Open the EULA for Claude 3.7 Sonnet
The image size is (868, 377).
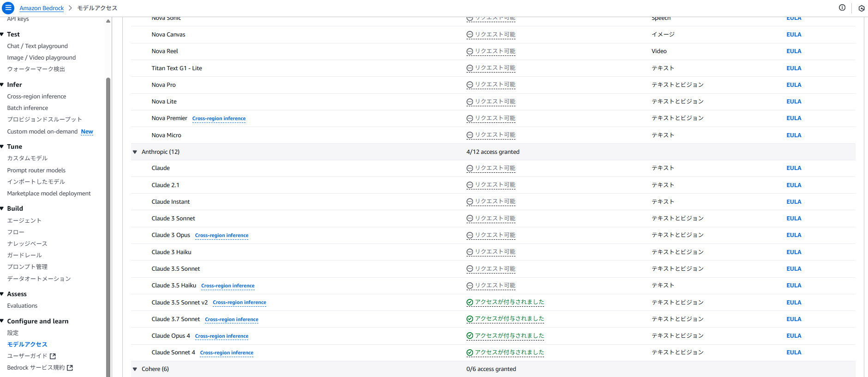794,319
